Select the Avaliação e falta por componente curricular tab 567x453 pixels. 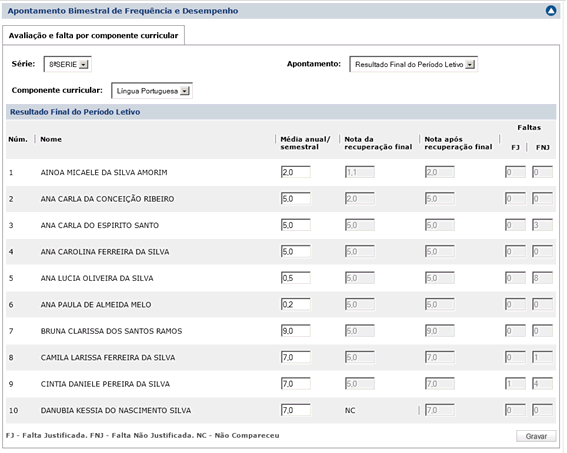pyautogui.click(x=93, y=35)
